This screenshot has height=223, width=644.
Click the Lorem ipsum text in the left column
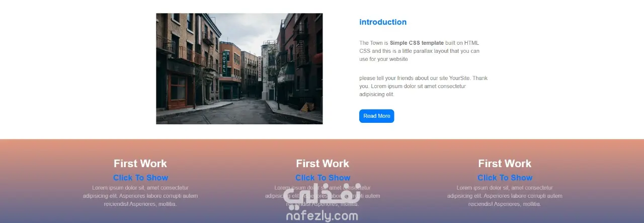point(140,196)
